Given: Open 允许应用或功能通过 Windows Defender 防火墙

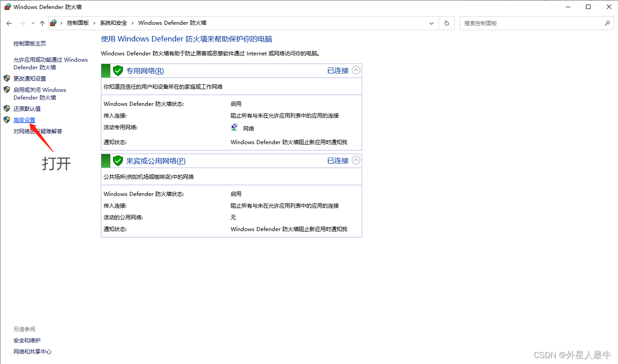Looking at the screenshot, I should [x=50, y=64].
